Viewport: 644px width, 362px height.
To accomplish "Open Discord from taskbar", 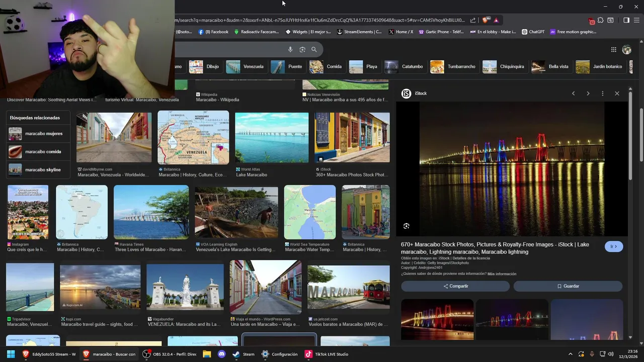I will pos(221,354).
